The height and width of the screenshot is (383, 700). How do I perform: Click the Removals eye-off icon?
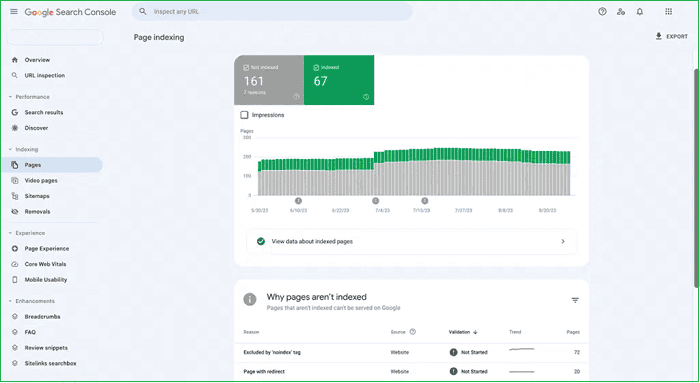15,212
